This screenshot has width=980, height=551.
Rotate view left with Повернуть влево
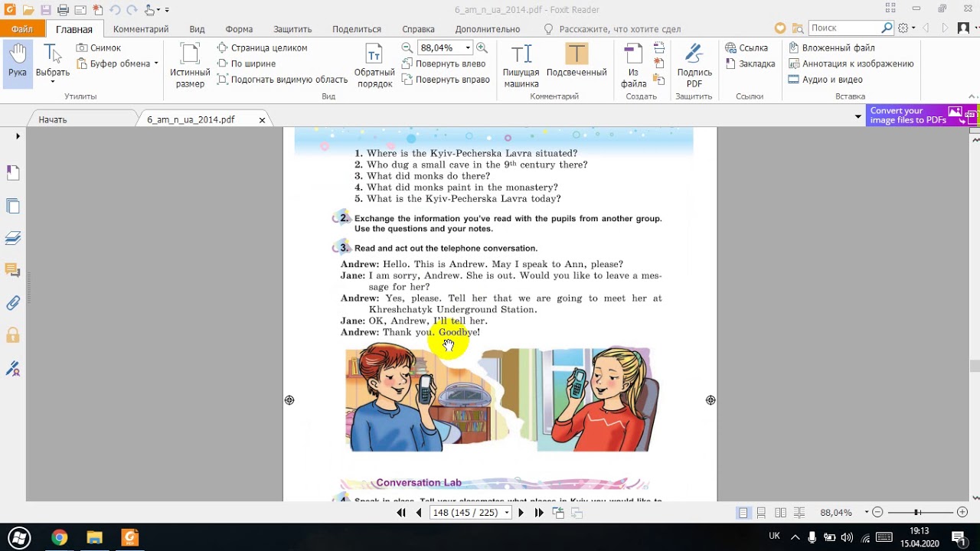[444, 64]
